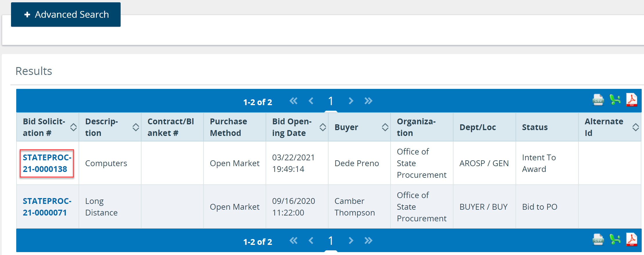Click the 1-2 of 2 count in top pager

[257, 102]
